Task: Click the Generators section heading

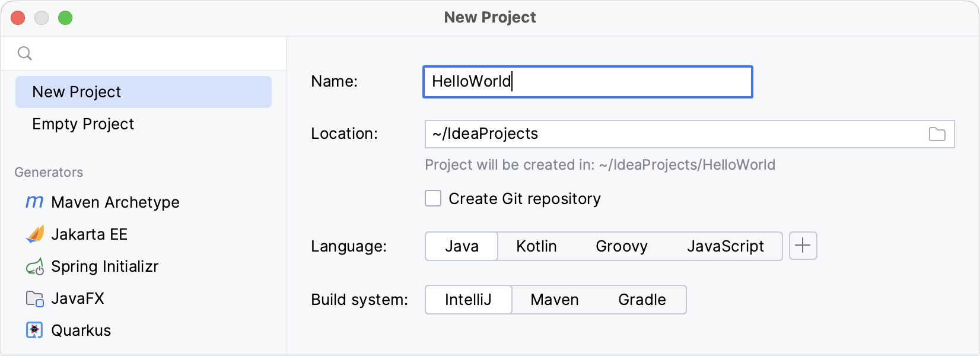Action: point(49,172)
